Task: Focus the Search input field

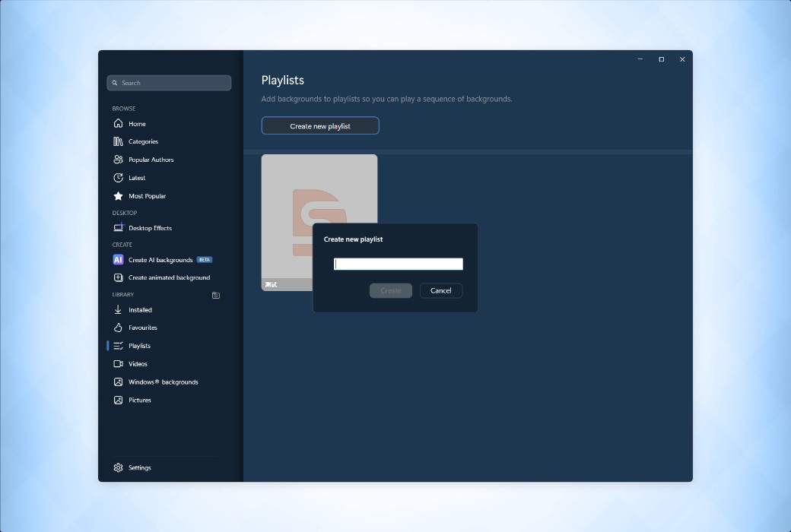Action: (169, 83)
